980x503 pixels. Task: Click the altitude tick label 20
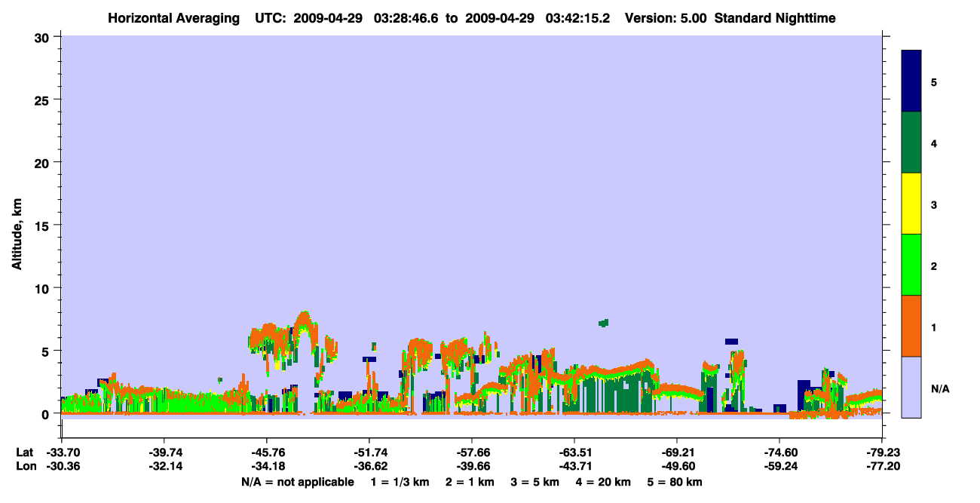tap(44, 162)
